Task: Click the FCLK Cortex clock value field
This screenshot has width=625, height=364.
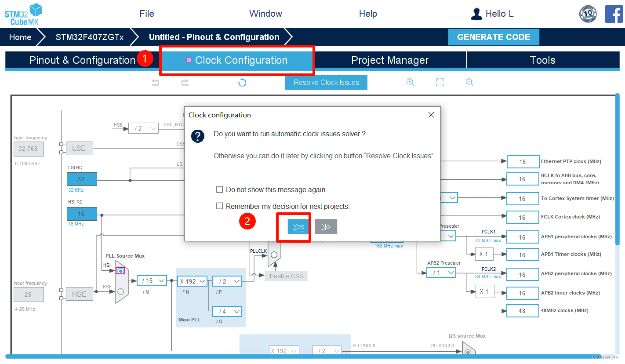Action: (523, 217)
